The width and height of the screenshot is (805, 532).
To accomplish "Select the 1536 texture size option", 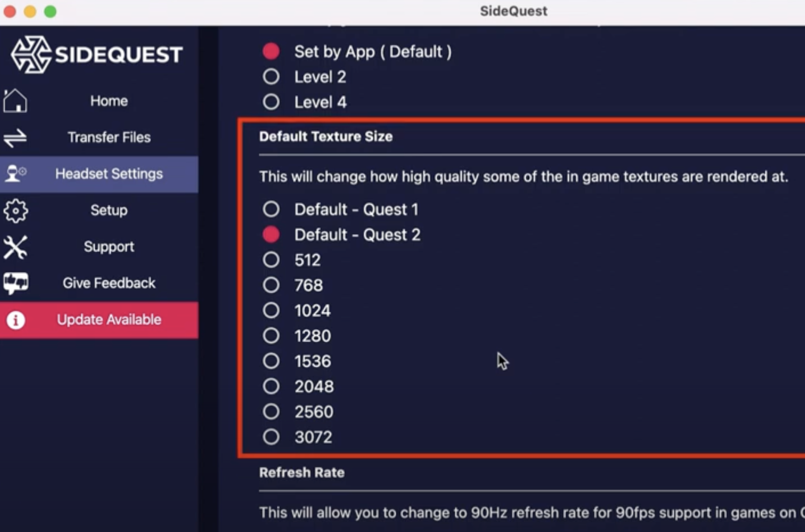I will pyautogui.click(x=271, y=361).
